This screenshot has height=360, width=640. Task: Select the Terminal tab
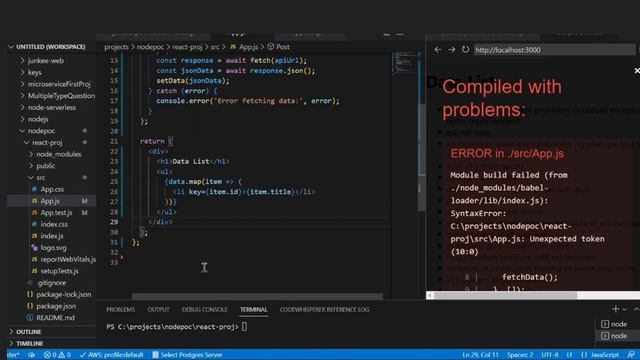coord(253,309)
